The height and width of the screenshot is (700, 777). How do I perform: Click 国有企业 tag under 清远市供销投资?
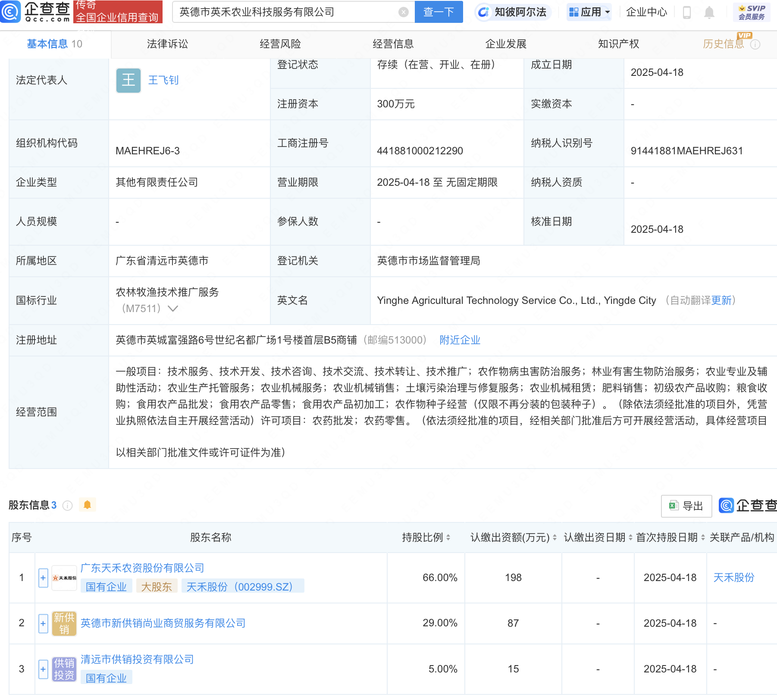point(106,678)
